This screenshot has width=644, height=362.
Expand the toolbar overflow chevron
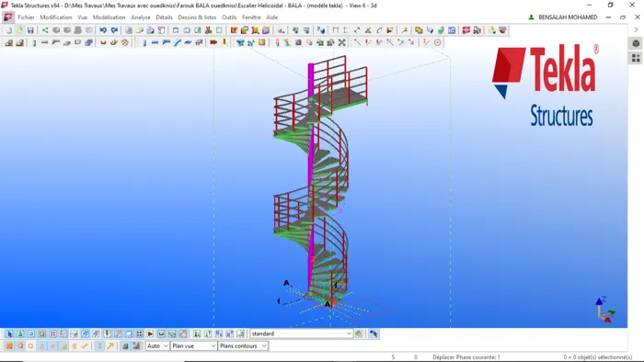click(x=636, y=30)
